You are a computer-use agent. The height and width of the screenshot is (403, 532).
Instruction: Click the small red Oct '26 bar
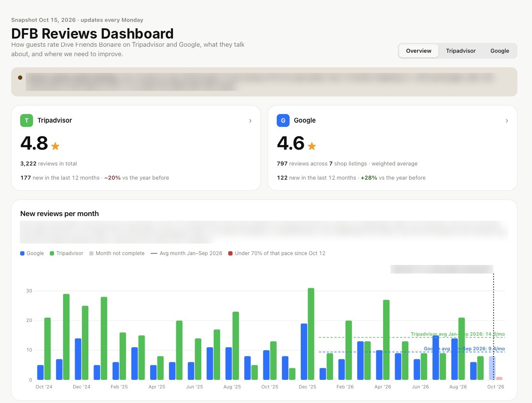[x=499, y=378]
